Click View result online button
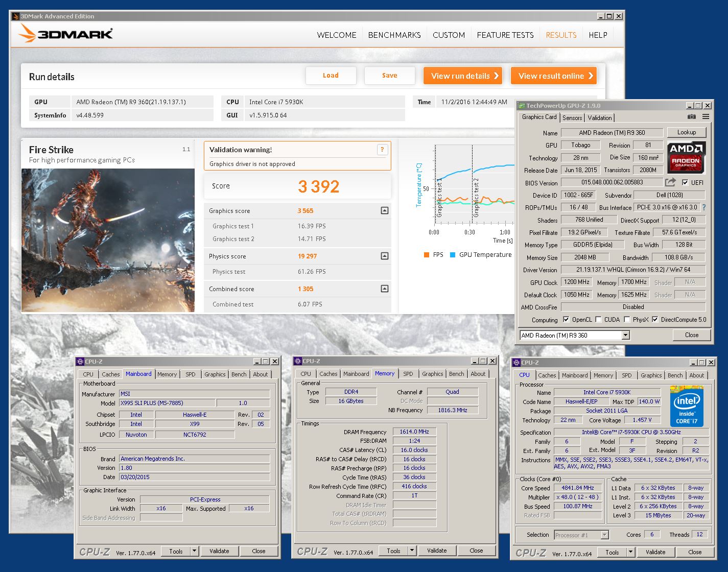Image resolution: width=728 pixels, height=572 pixels. (x=554, y=76)
